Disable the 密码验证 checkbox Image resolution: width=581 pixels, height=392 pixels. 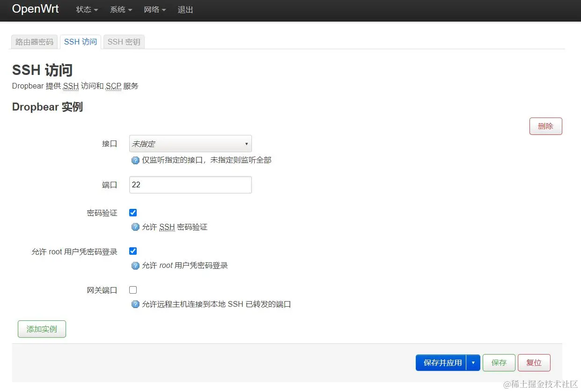pyautogui.click(x=132, y=212)
